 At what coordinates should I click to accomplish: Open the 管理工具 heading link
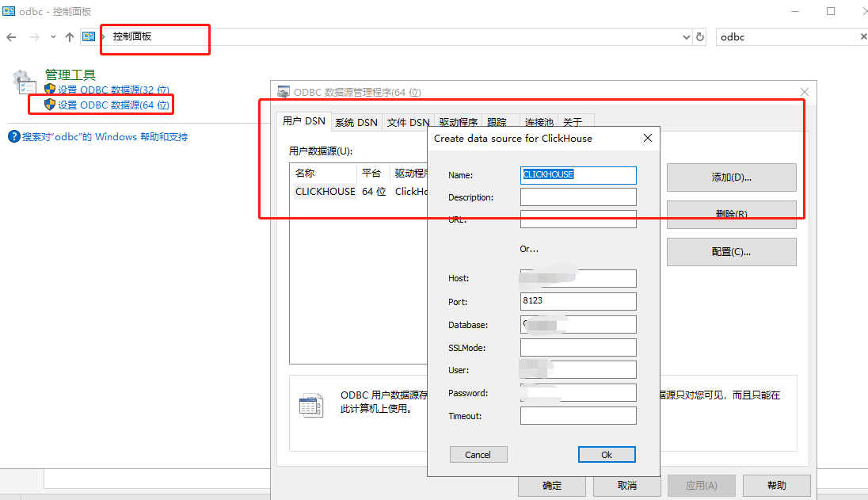pyautogui.click(x=70, y=74)
